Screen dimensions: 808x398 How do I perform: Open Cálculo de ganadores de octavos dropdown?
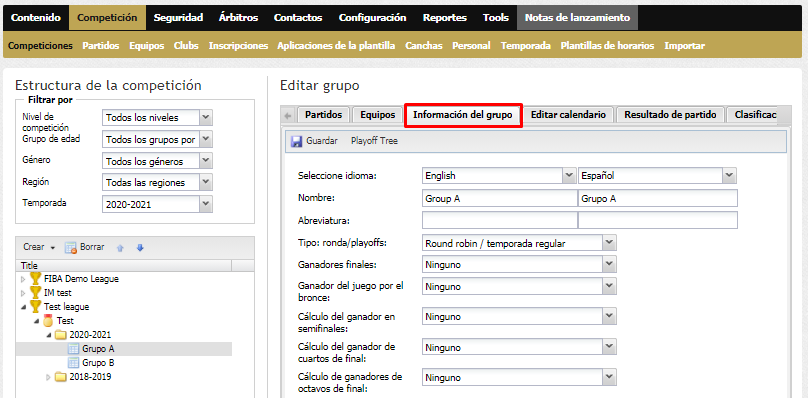coord(610,377)
